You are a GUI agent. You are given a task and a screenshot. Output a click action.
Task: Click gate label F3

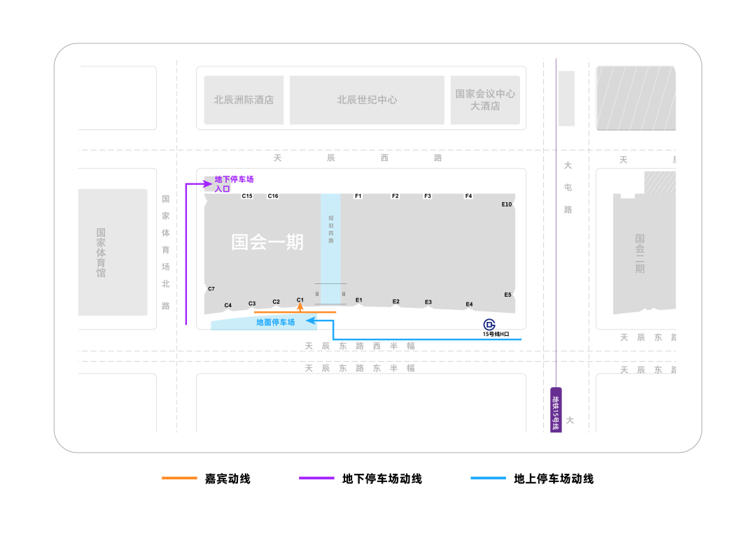click(428, 196)
